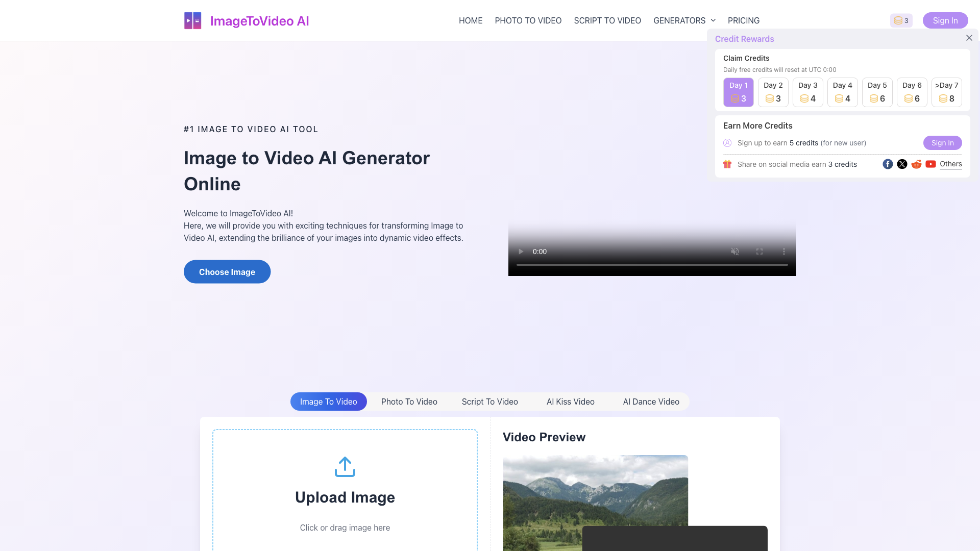Click Others social sharing option
Screen dimensions: 980x551
point(951,164)
